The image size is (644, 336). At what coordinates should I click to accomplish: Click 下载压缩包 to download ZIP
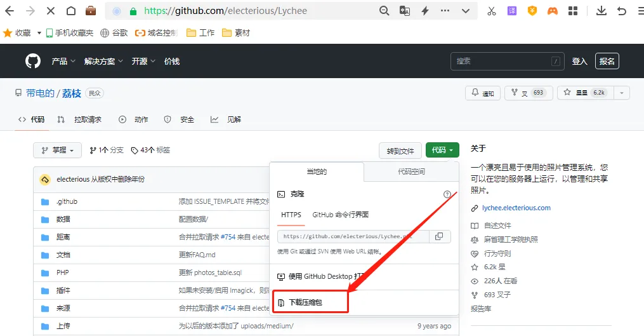click(x=305, y=302)
